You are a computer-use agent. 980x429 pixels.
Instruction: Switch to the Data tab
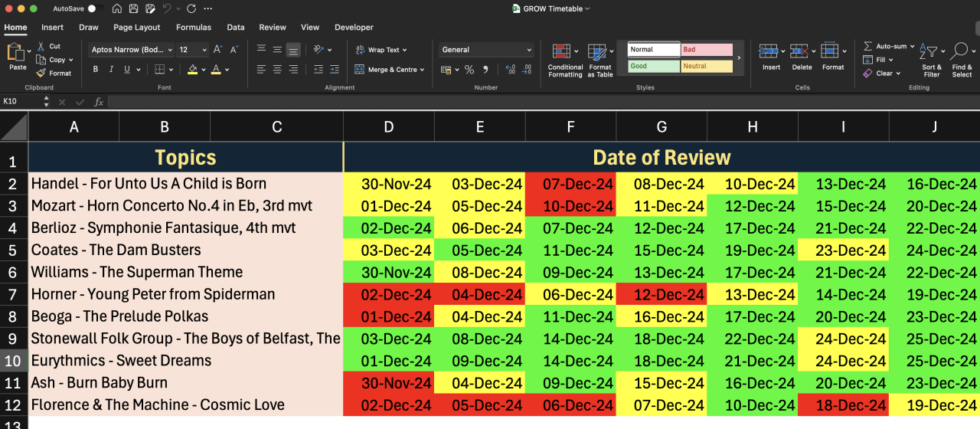coord(236,28)
